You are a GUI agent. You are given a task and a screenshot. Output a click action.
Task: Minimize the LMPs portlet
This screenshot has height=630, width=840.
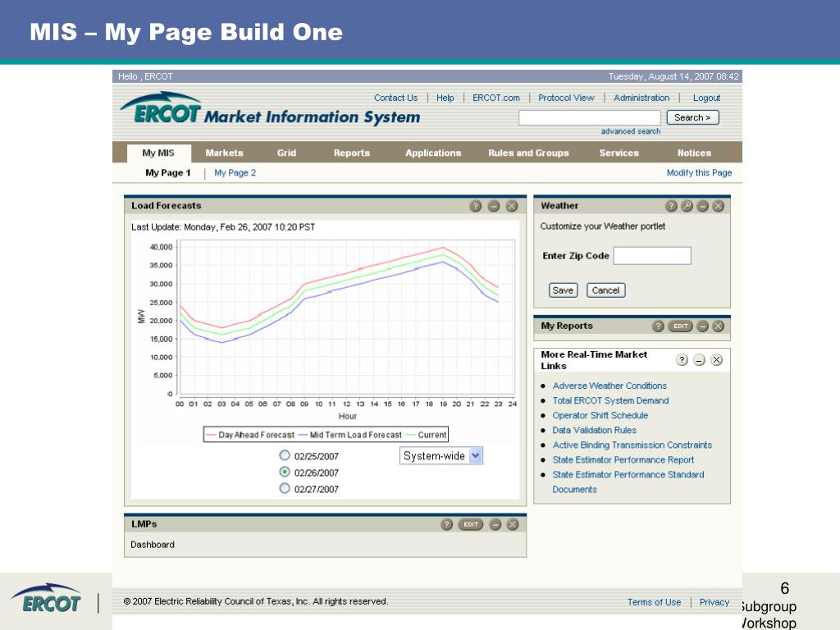[495, 524]
